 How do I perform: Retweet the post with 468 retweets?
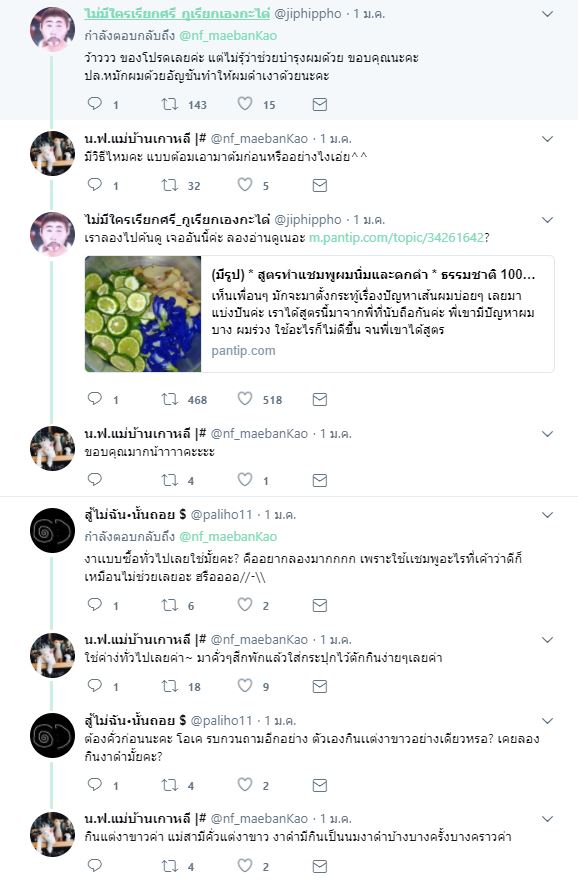click(169, 399)
